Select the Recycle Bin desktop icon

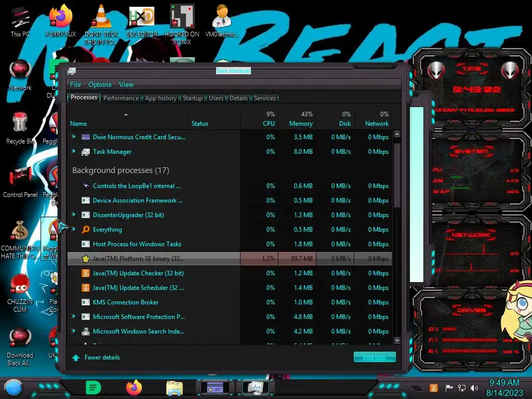point(20,128)
